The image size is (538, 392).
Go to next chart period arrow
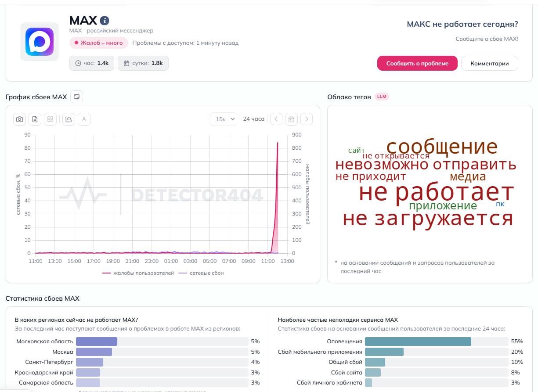tap(306, 119)
